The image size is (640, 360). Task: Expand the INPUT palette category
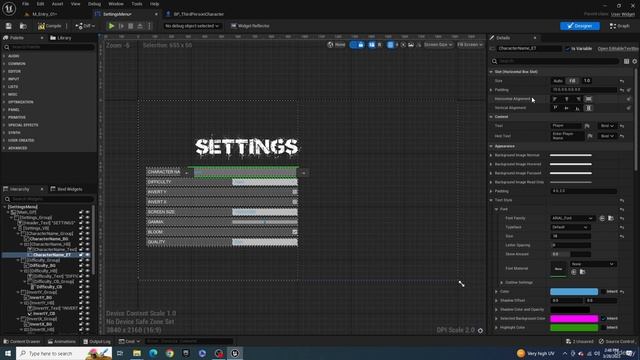coord(14,79)
